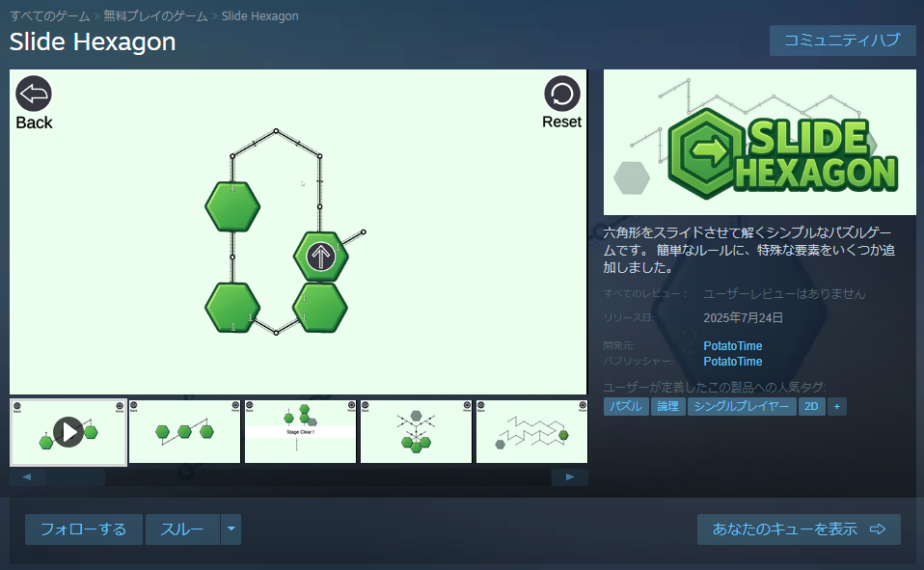Click the スルー button
This screenshot has width=924, height=570.
(x=182, y=529)
